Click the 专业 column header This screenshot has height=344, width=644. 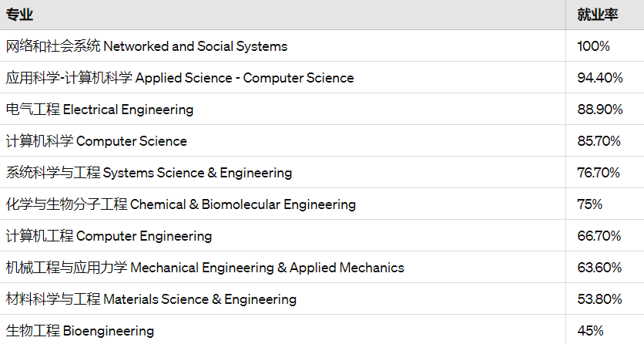(x=283, y=15)
